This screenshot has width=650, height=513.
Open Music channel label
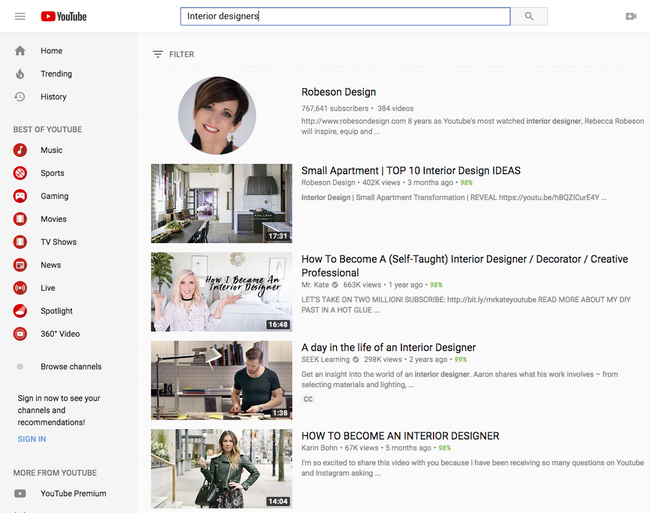pos(51,150)
